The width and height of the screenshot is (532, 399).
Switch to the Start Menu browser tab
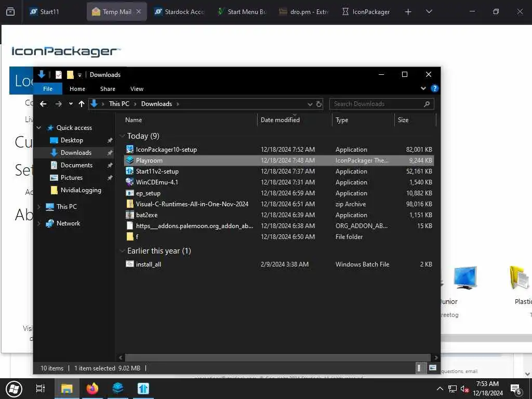[x=242, y=12]
